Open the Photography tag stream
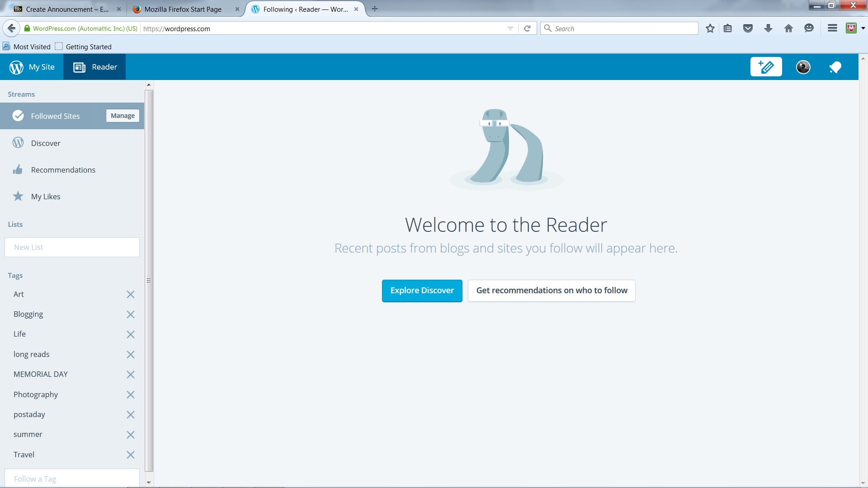 click(36, 394)
